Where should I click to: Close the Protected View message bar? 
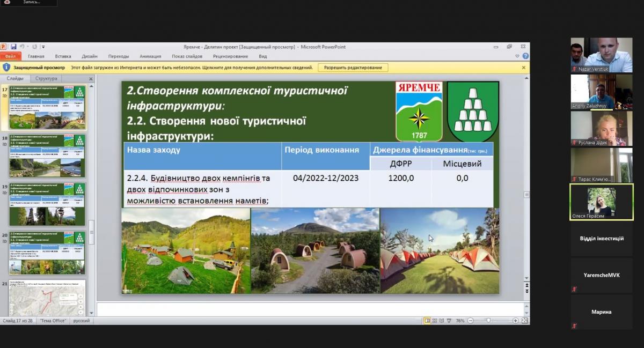pos(524,68)
